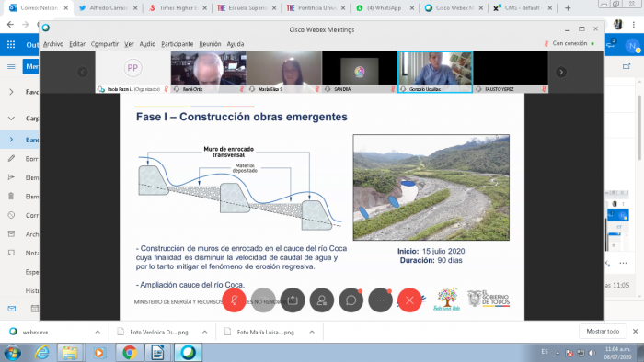Switch to Escuela Superior browser tab
The width and height of the screenshot is (644, 362).
click(247, 7)
